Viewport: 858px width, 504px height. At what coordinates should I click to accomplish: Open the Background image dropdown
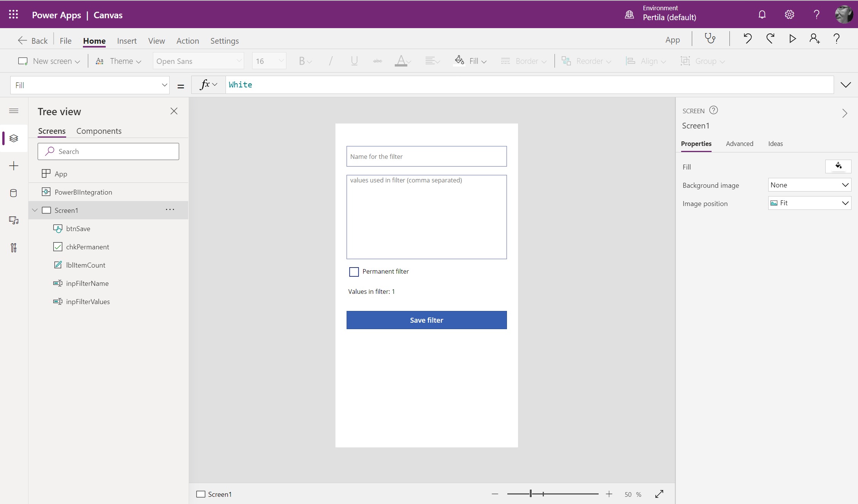click(x=809, y=185)
